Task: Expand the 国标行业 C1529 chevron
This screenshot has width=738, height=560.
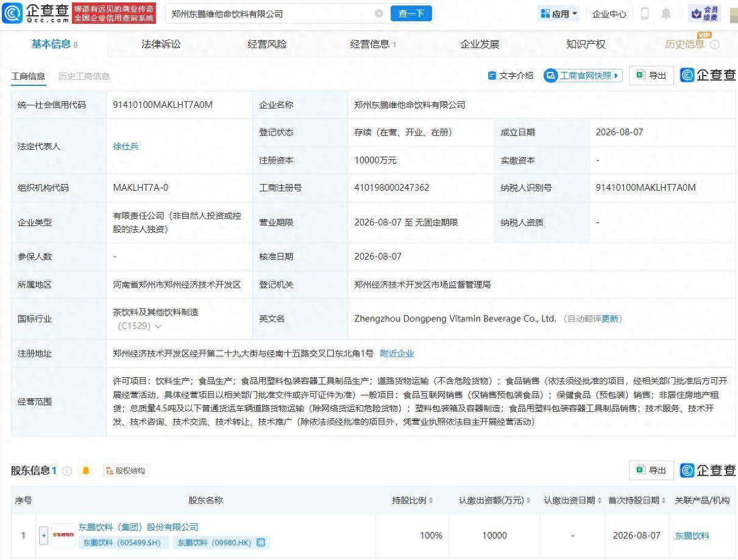Action: pos(158,327)
